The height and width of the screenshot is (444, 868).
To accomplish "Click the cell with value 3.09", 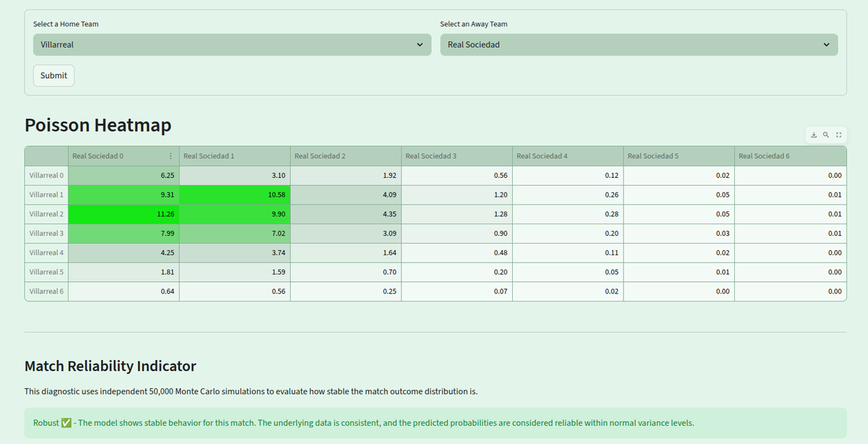I will [x=346, y=234].
